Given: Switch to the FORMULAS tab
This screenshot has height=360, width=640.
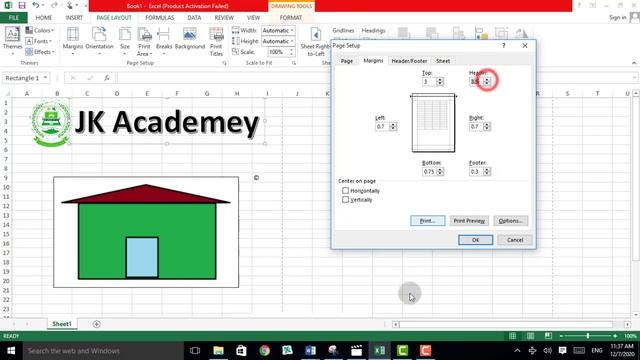Looking at the screenshot, I should [x=160, y=18].
